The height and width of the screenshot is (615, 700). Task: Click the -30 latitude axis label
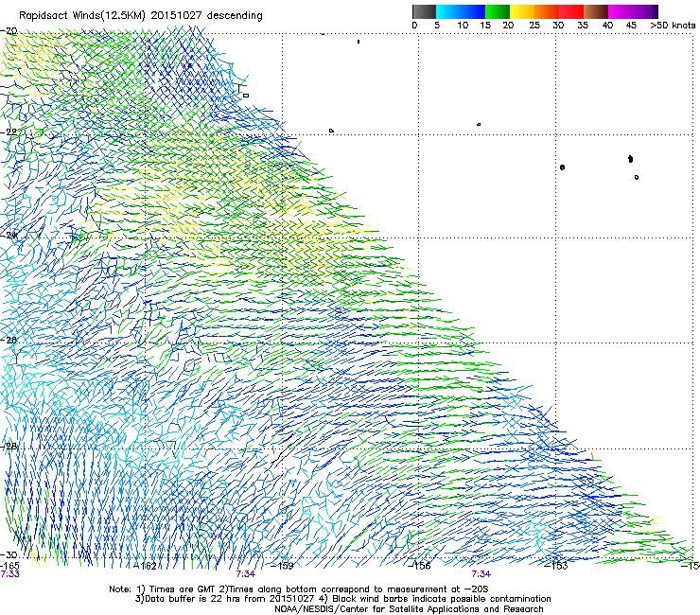[x=9, y=554]
